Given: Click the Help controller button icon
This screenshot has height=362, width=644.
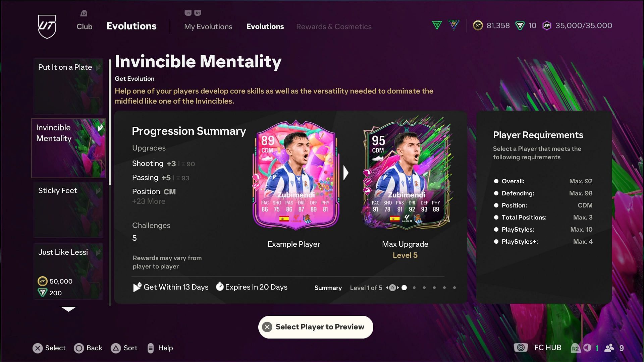Looking at the screenshot, I should pyautogui.click(x=151, y=348).
